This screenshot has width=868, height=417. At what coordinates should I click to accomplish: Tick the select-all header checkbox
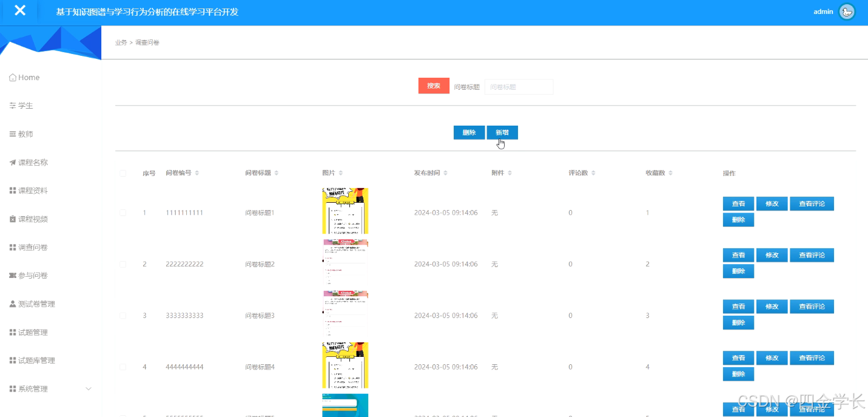[x=123, y=174]
